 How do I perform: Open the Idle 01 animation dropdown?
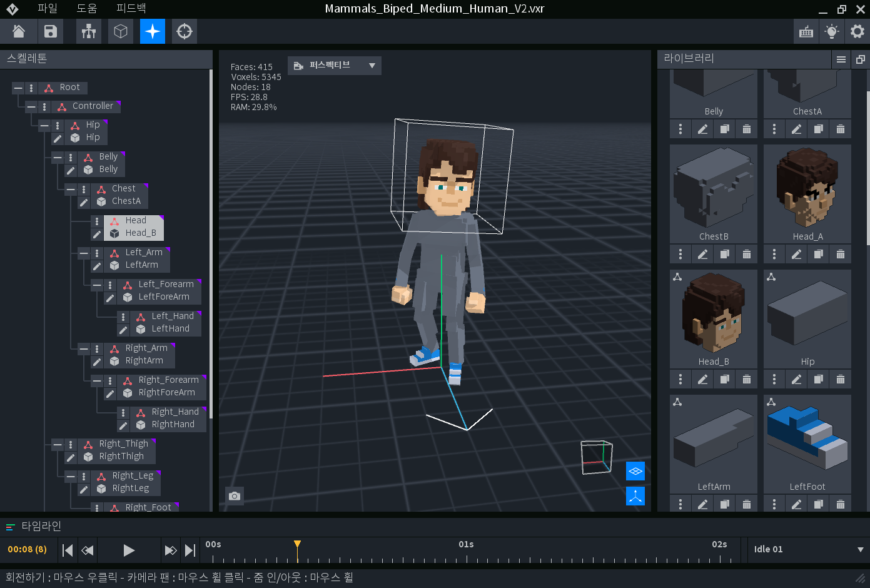click(x=808, y=549)
